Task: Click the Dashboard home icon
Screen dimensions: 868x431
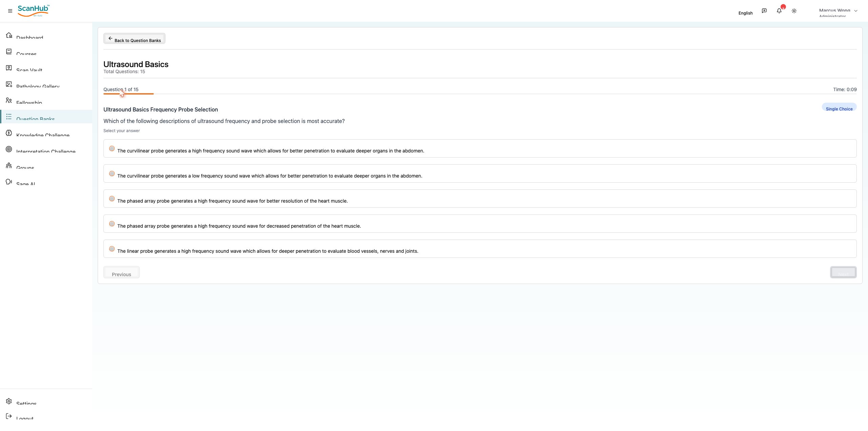Action: (9, 35)
